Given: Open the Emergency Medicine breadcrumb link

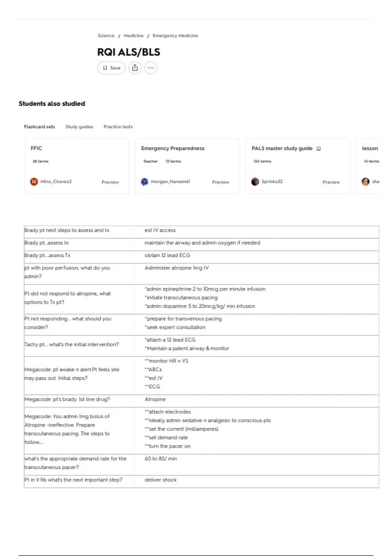Looking at the screenshot, I should (x=175, y=35).
